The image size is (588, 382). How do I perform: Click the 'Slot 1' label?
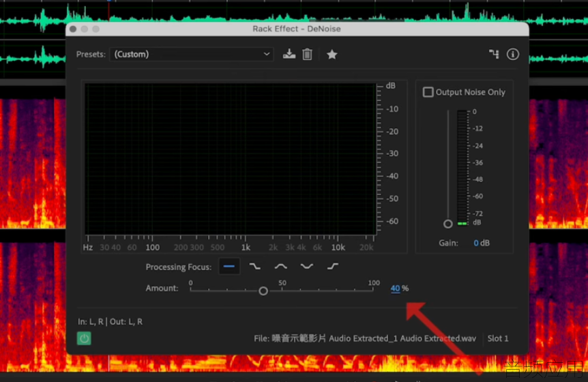click(x=498, y=338)
